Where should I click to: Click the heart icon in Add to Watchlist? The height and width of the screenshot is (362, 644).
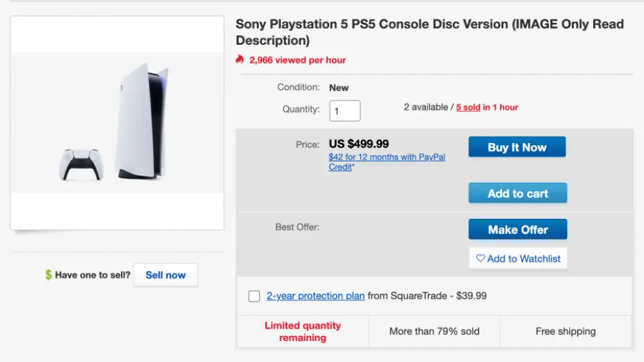tap(480, 258)
